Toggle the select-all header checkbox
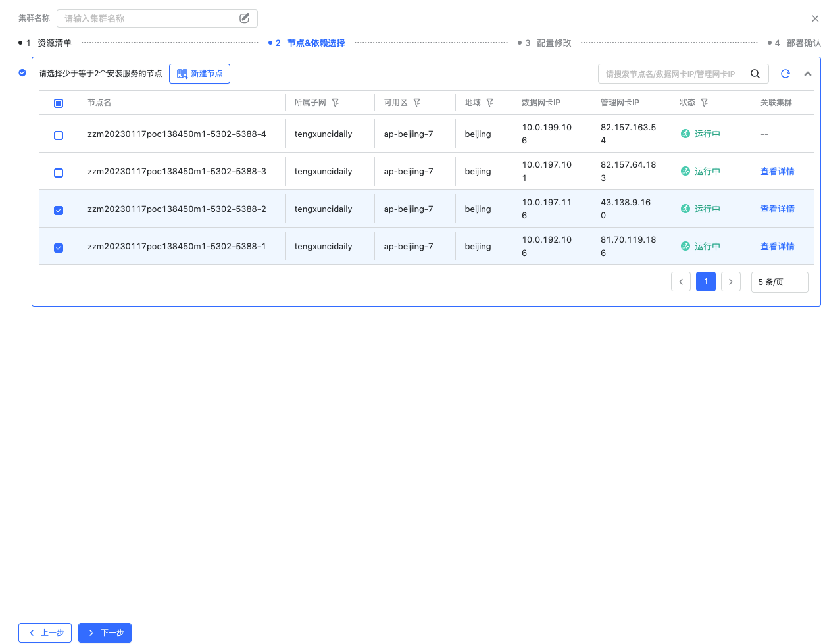The height and width of the screenshot is (644, 821). pyautogui.click(x=59, y=103)
